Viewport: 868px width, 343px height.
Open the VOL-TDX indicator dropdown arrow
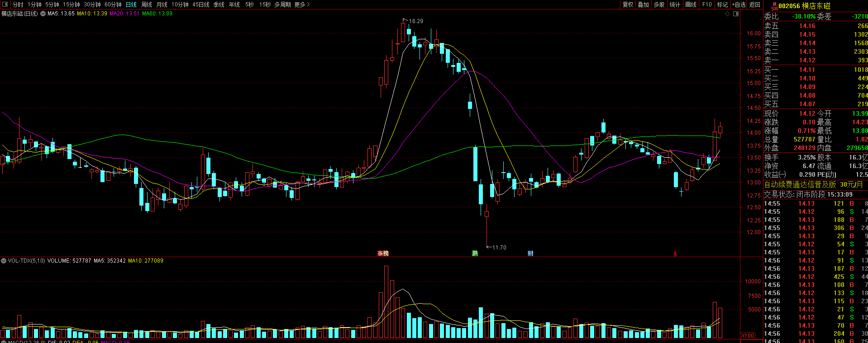click(x=4, y=261)
